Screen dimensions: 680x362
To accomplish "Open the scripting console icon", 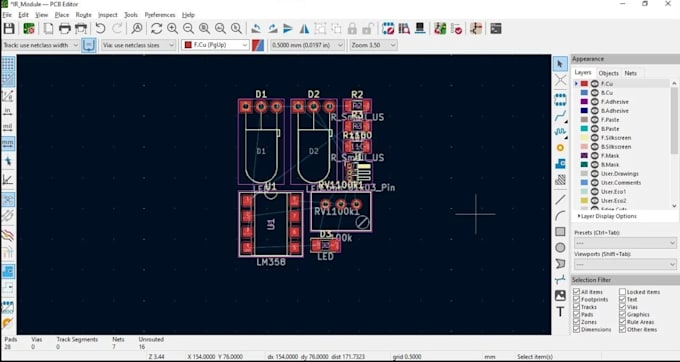I will pyautogui.click(x=496, y=29).
